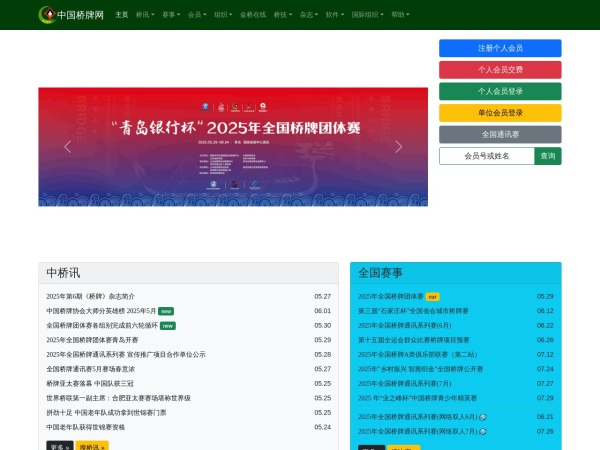The height and width of the screenshot is (450, 600).
Task: Open event 通讯系列赛(网络双人7月)
Action: pyautogui.click(x=417, y=432)
